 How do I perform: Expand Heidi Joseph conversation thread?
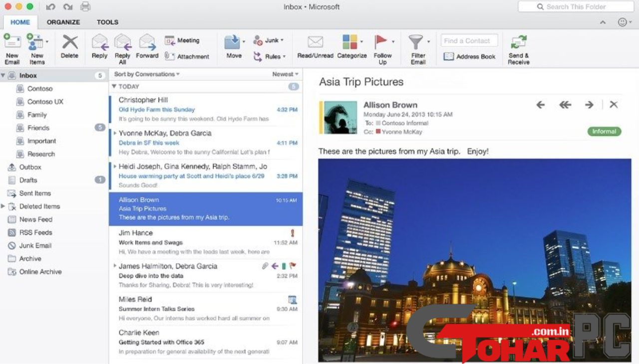point(115,167)
